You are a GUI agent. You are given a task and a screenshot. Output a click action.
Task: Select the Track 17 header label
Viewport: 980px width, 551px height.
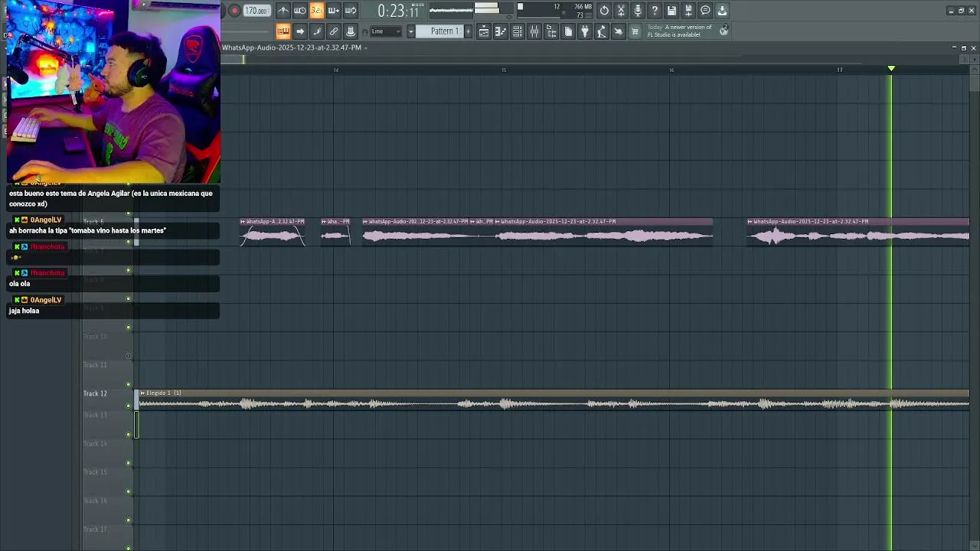(x=96, y=530)
